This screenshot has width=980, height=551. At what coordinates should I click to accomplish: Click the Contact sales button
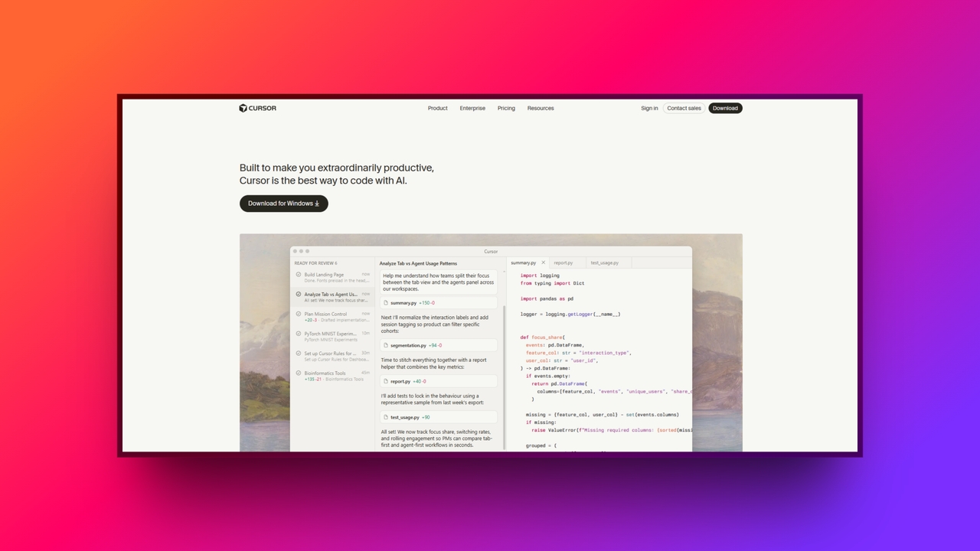click(684, 108)
